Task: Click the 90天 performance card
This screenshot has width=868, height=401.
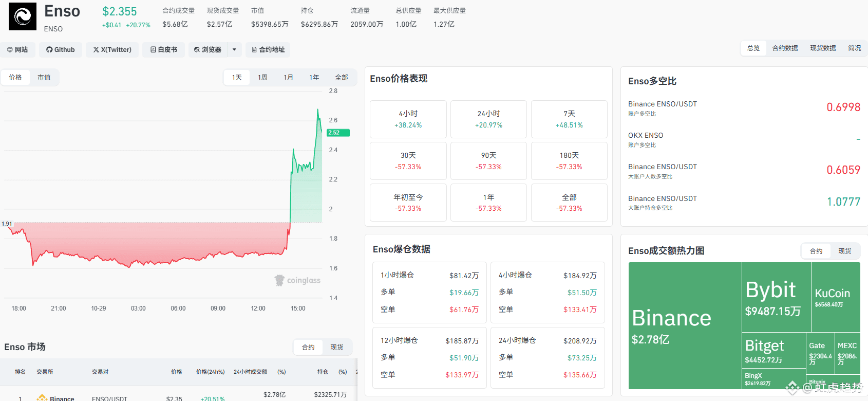Action: pos(488,161)
